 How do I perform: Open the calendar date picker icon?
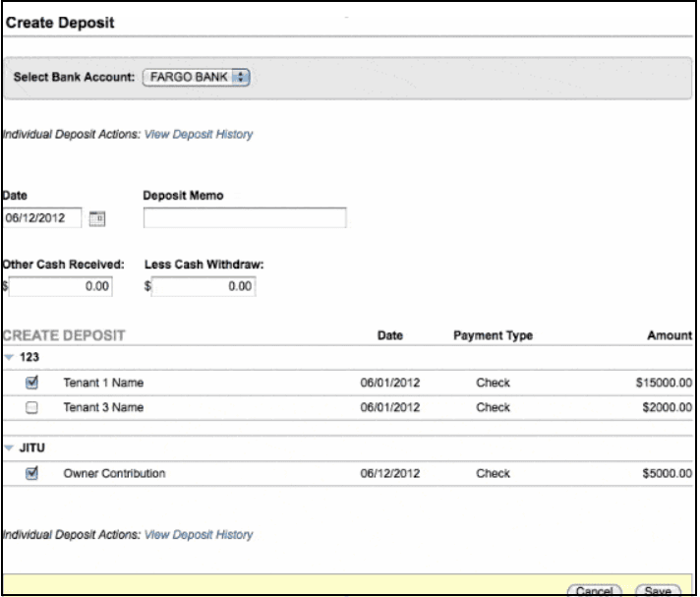(x=96, y=218)
